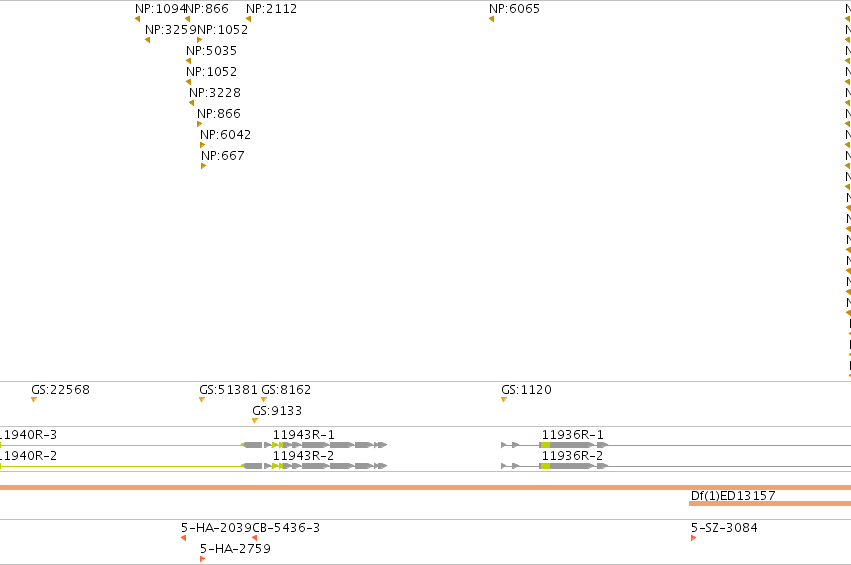
Task: Click the triangle marker under NP:1094
Action: tap(137, 19)
